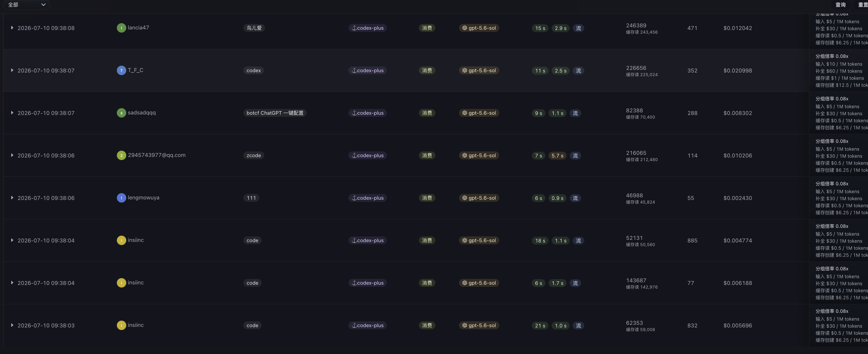Click the 鸟儿爱 token name tag
868x354 pixels.
[x=254, y=28]
